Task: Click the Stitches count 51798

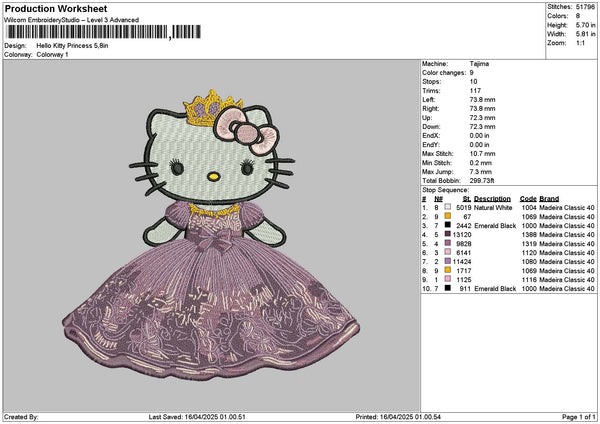Action: (585, 7)
